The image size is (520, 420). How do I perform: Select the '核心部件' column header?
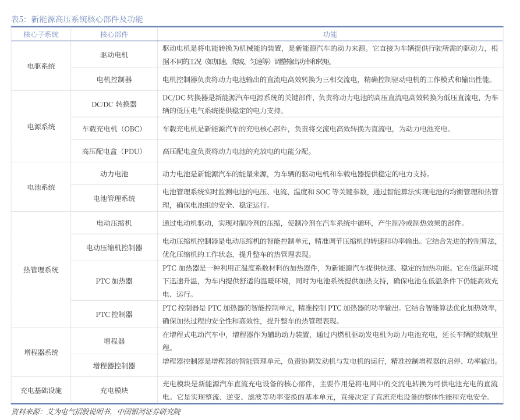(114, 34)
